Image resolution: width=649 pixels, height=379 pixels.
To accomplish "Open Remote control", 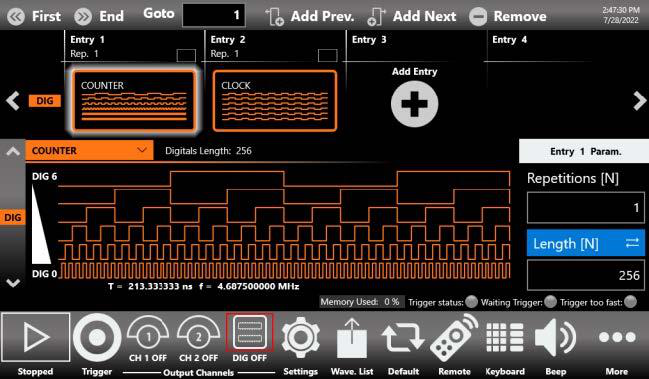I will [x=454, y=338].
